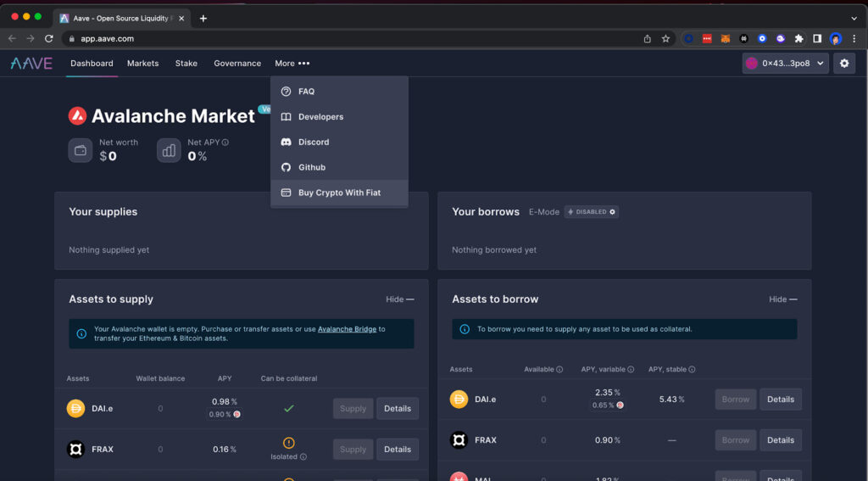The height and width of the screenshot is (481, 868).
Task: Click the Net APY info icon
Action: pos(225,143)
